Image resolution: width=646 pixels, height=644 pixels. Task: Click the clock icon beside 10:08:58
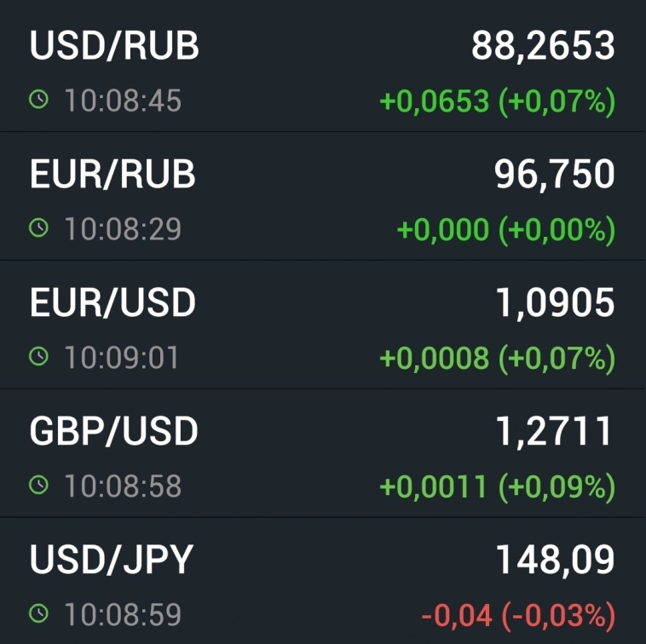tap(38, 486)
